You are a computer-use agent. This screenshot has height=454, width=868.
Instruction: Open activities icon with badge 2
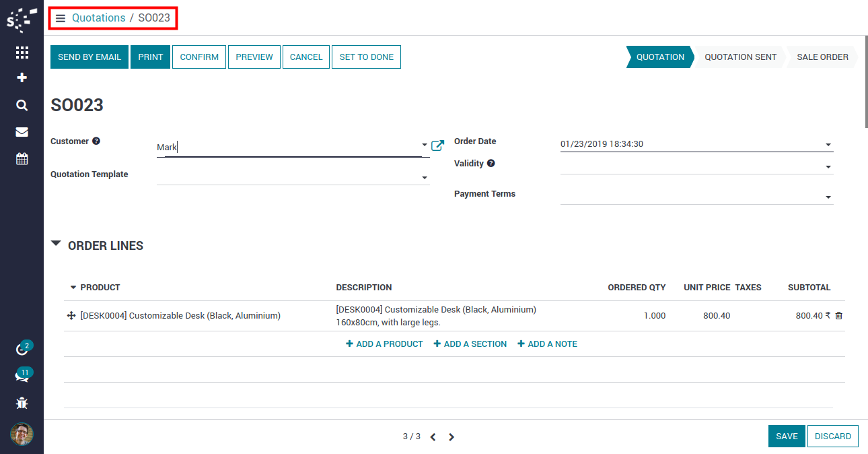click(22, 350)
